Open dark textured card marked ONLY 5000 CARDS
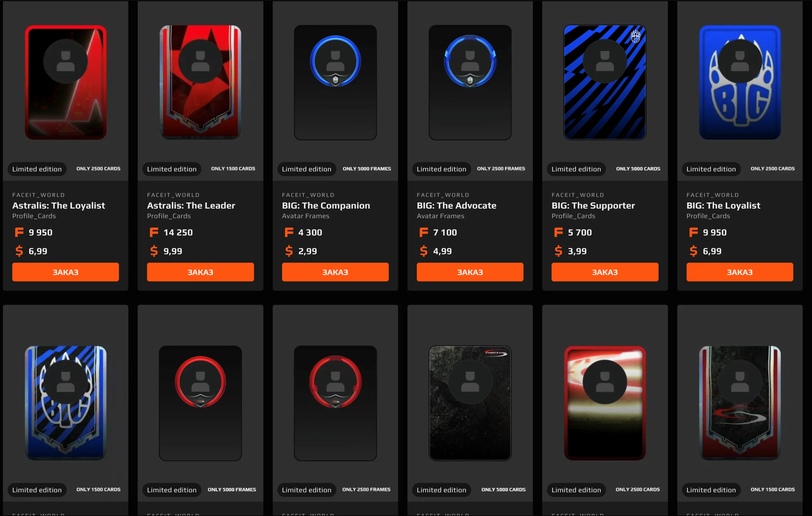Screen dimensions: 812x516 [470, 403]
